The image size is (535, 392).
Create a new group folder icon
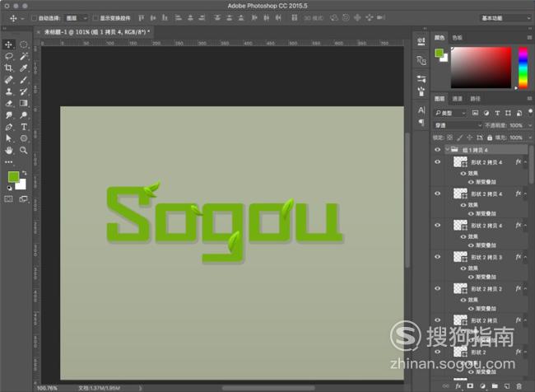(x=495, y=386)
